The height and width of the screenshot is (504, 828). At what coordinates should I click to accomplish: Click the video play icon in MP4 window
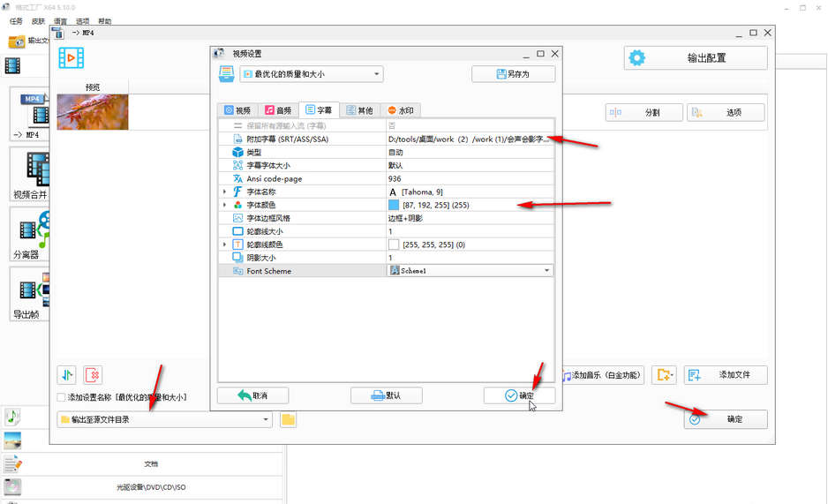point(72,58)
